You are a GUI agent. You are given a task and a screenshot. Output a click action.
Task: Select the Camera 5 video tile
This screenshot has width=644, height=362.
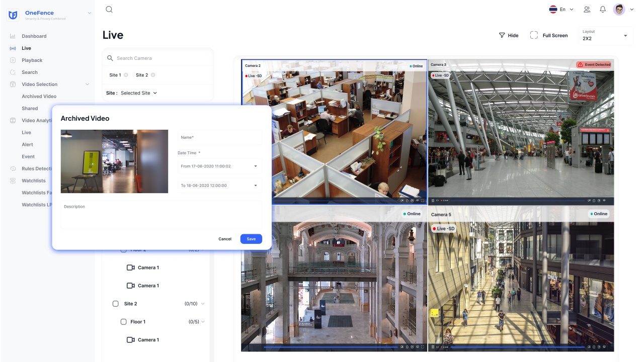pos(521,279)
